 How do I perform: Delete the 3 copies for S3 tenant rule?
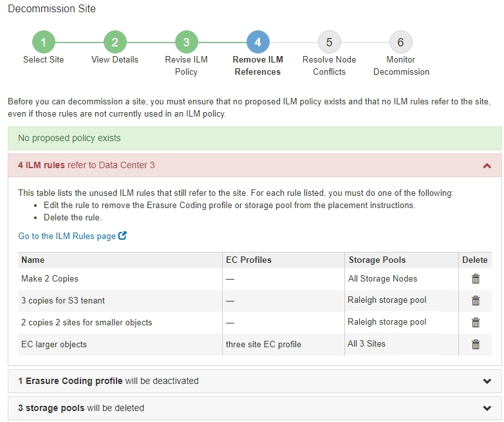click(476, 301)
